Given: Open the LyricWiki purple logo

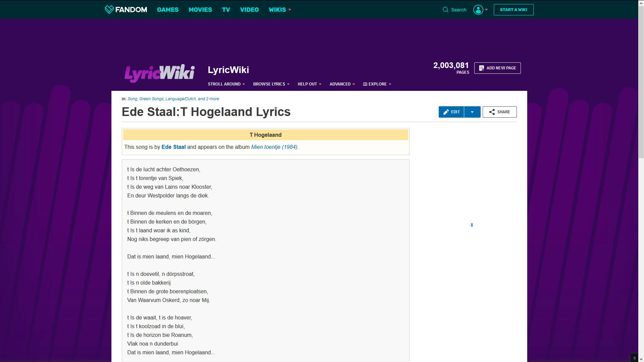Looking at the screenshot, I should tap(160, 72).
